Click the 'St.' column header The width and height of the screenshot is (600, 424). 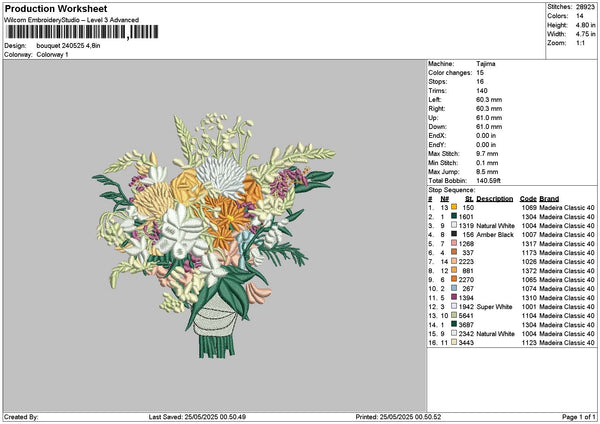tap(470, 199)
